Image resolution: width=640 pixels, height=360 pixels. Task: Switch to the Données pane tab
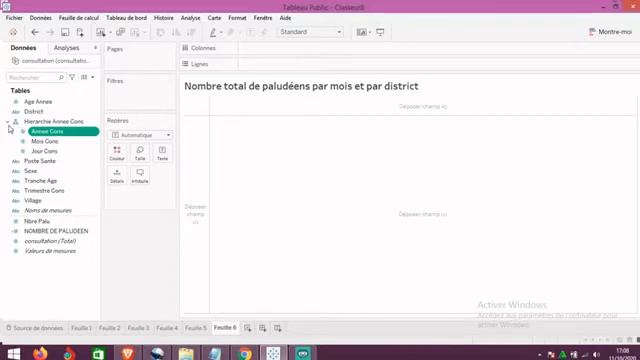pos(23,48)
